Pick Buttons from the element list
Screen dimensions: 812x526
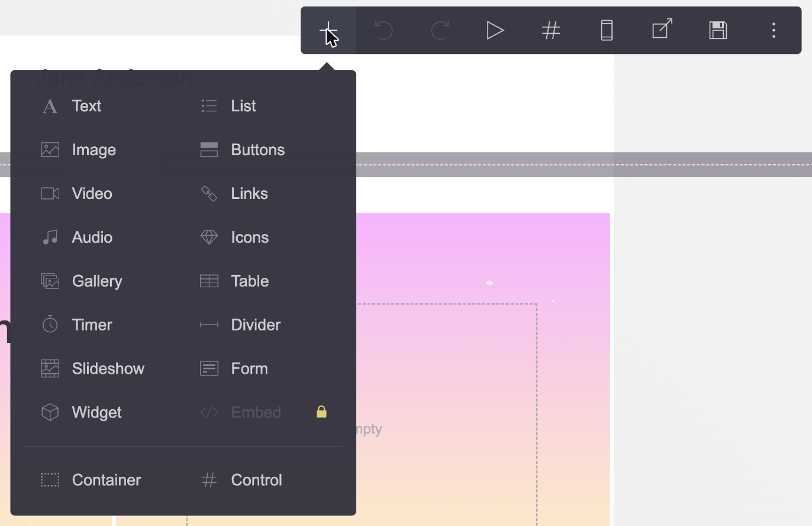pos(258,150)
